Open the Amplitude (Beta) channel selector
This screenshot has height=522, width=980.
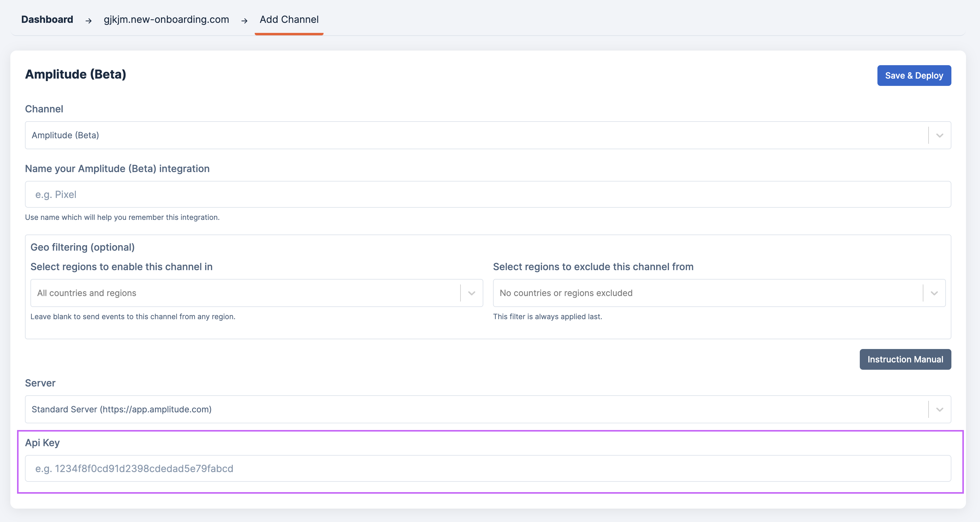pos(475,135)
